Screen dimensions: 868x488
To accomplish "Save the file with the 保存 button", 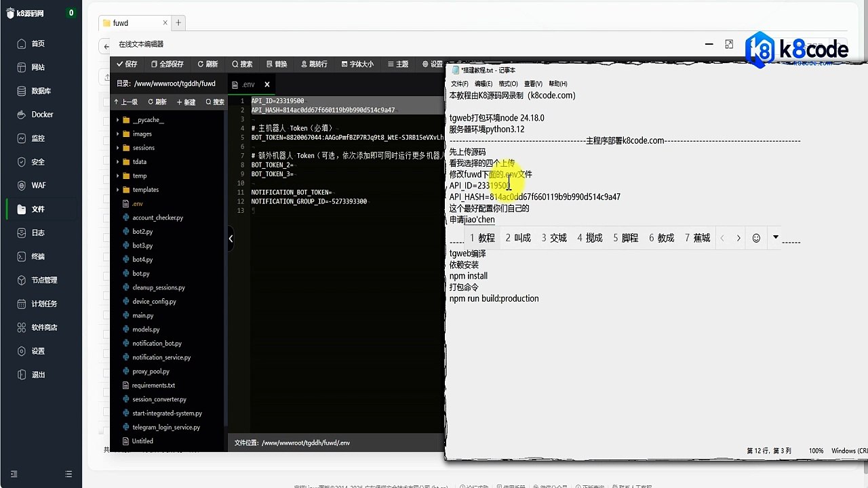I will (x=127, y=64).
